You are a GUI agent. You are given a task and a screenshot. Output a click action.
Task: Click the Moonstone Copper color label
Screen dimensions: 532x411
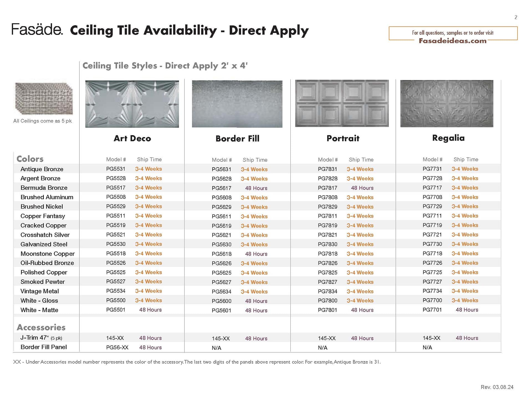coord(47,254)
